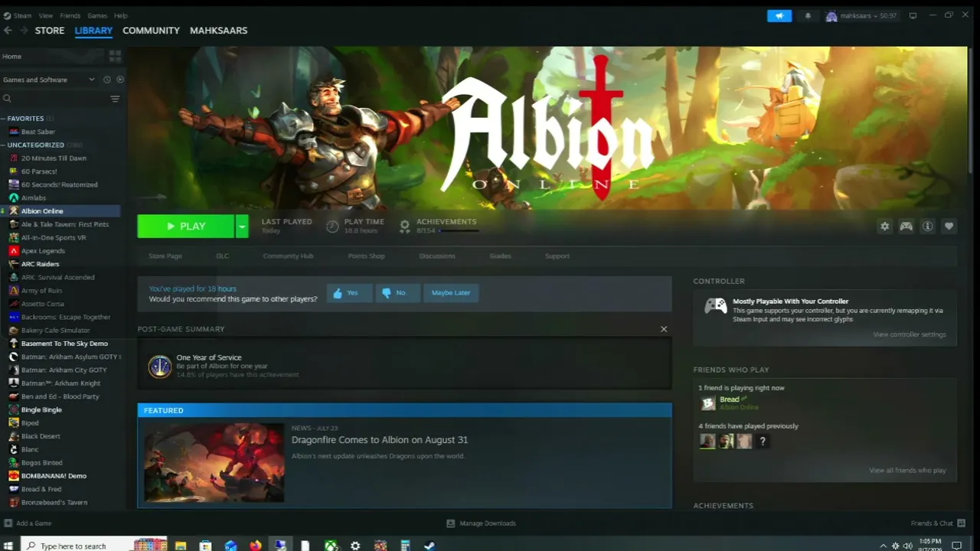Open Games and Software filter dropdown
This screenshot has height=551, width=980.
[x=50, y=80]
